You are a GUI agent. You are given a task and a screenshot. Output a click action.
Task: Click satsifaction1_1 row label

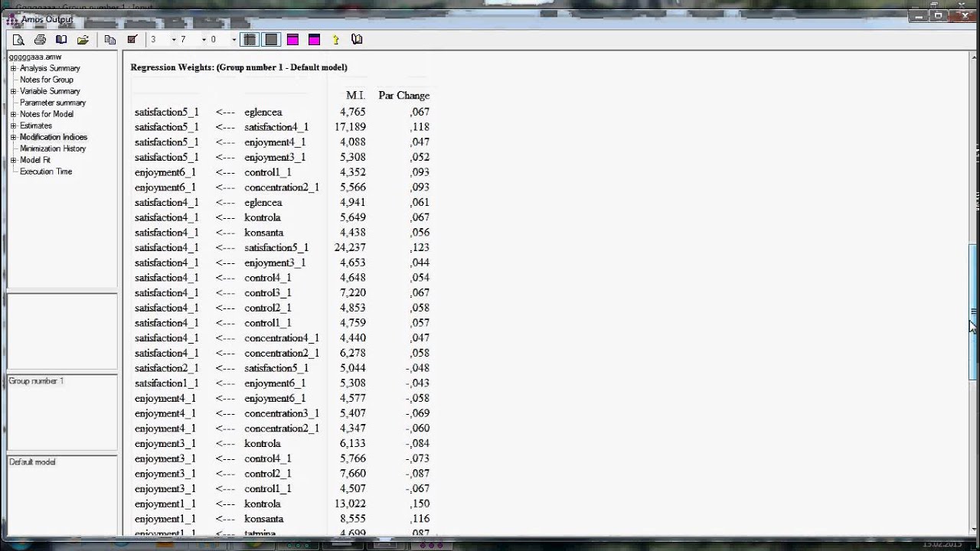(166, 383)
